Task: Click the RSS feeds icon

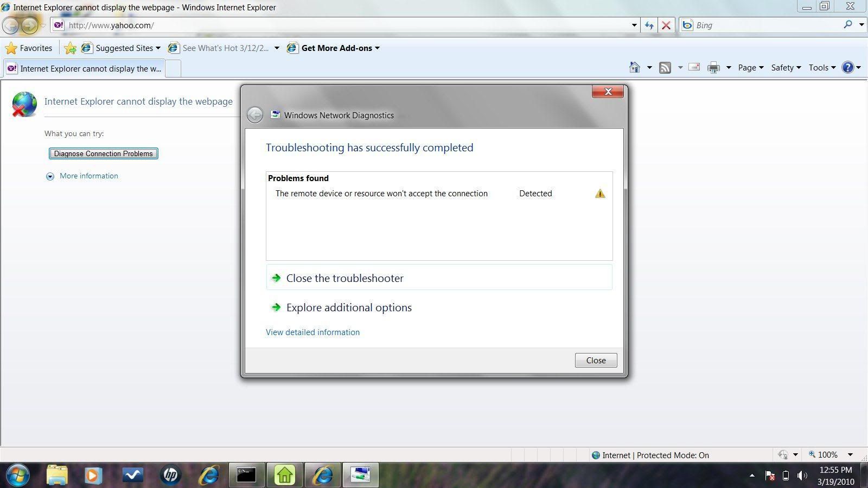Action: [665, 67]
